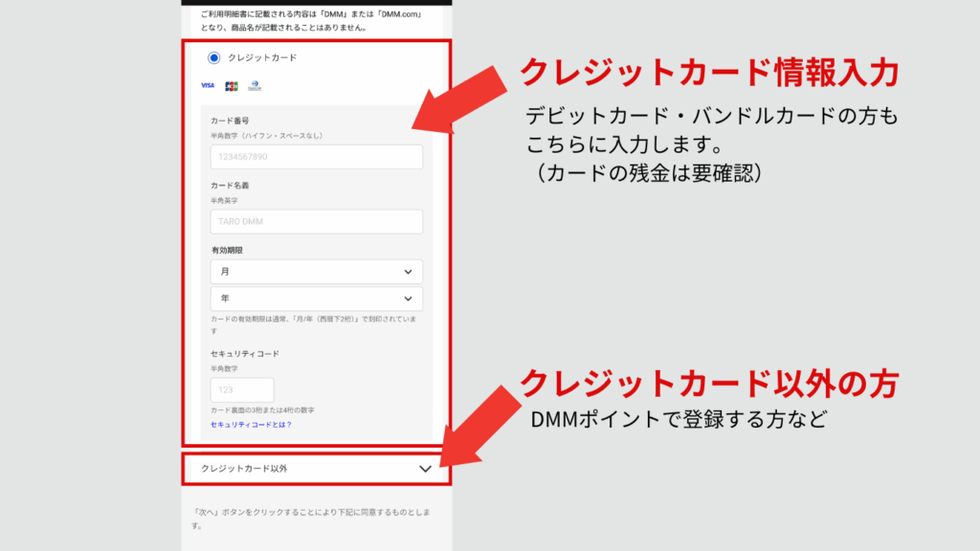
Task: Click the クレジットカード label text
Action: point(262,57)
